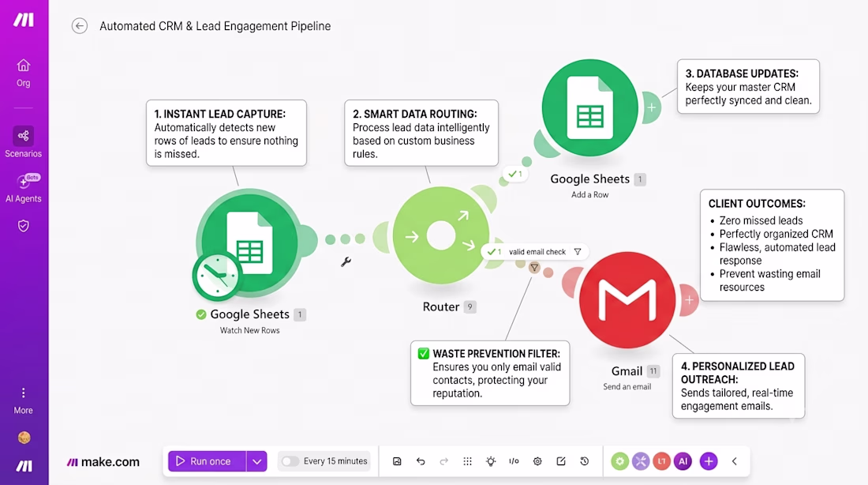The height and width of the screenshot is (485, 868).
Task: Expand the Run once dropdown arrow
Action: click(x=257, y=461)
